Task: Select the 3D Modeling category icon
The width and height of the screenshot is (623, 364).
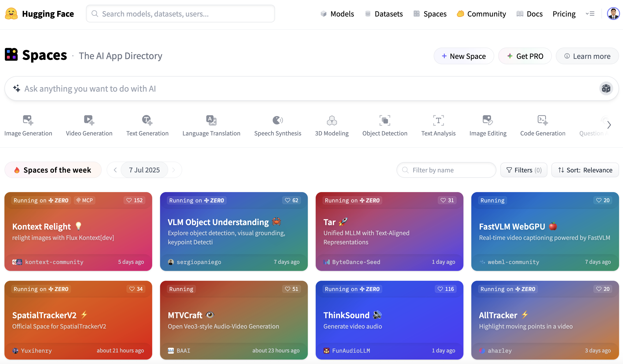Action: pyautogui.click(x=332, y=120)
